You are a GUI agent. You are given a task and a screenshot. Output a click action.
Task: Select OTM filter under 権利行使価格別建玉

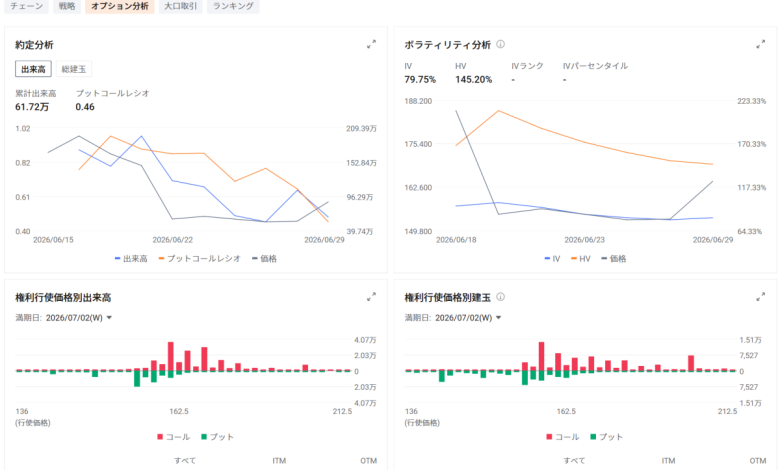click(758, 461)
